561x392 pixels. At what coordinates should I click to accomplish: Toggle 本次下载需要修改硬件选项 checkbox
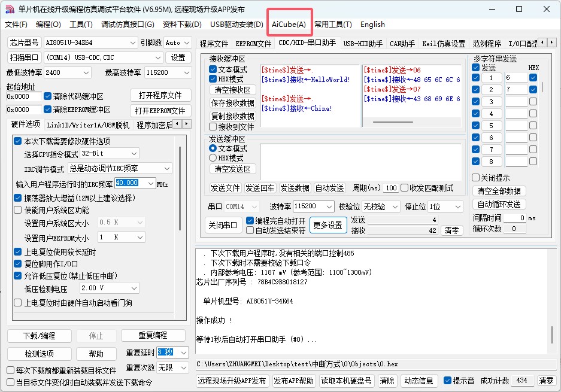tap(17, 141)
